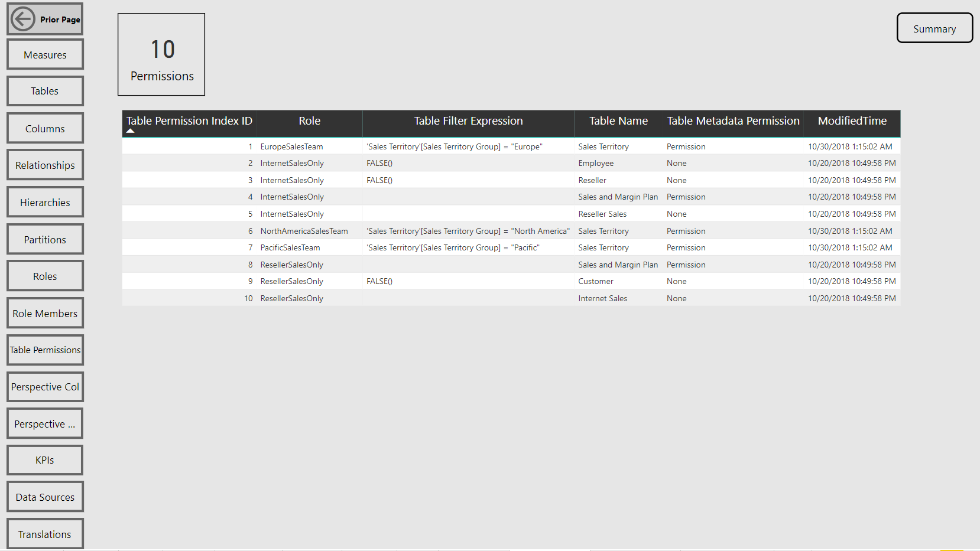Open the Tables page
Screen dimensions: 980x551
click(45, 91)
